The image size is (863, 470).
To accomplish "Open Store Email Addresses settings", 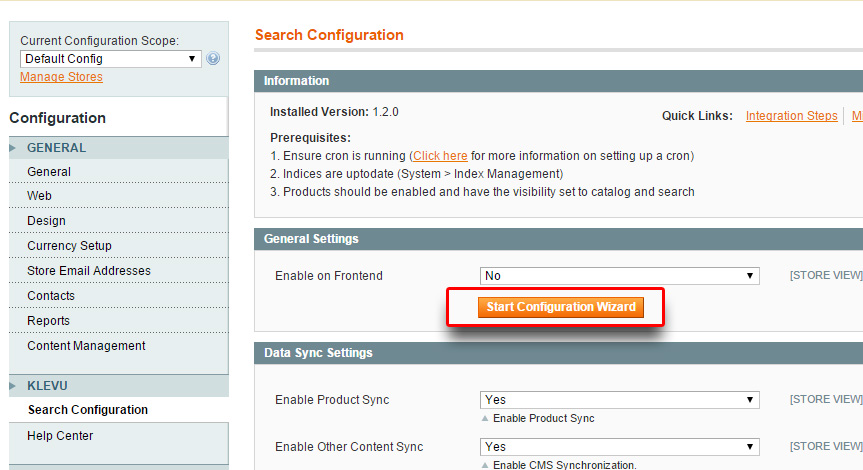I will 89,271.
